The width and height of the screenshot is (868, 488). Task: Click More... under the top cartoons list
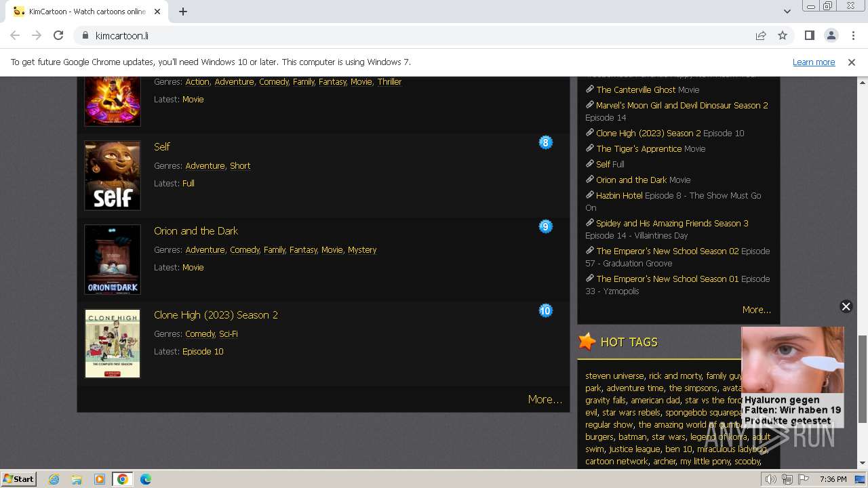545,399
